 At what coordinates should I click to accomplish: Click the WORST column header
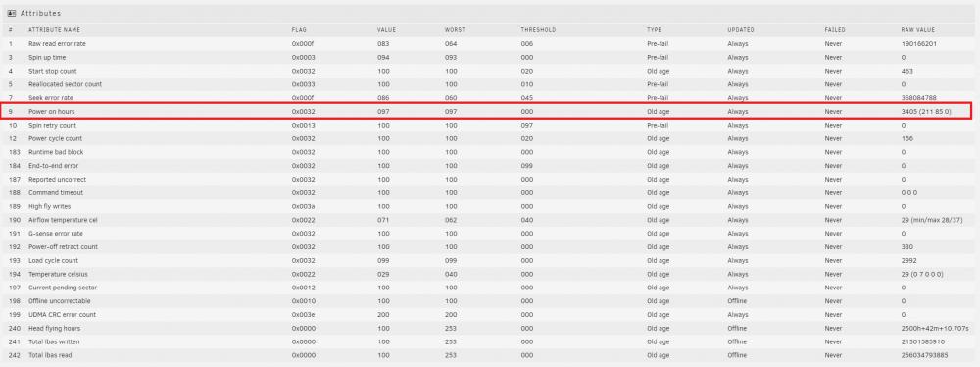pos(455,30)
